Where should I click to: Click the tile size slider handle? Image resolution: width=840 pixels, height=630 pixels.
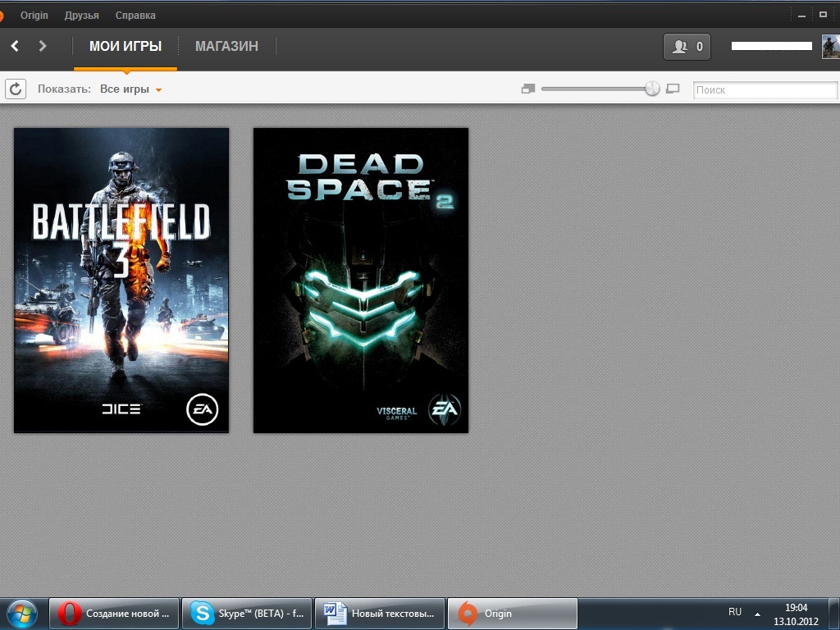pyautogui.click(x=652, y=89)
